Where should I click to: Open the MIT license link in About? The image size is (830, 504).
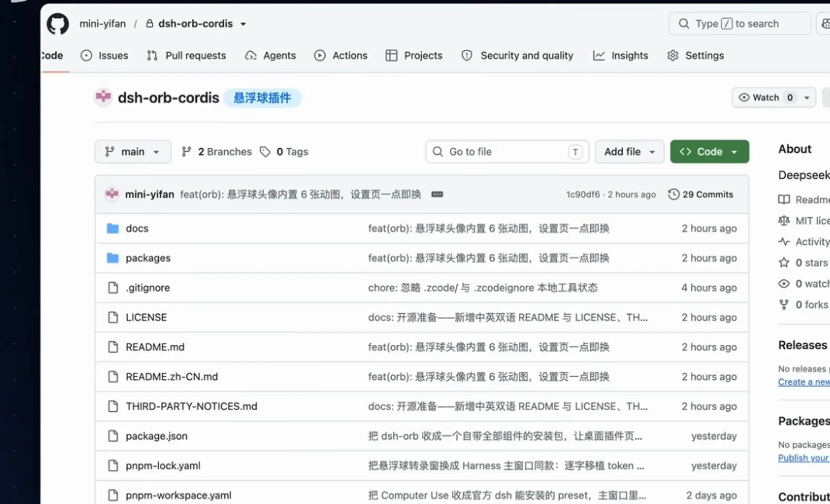[x=804, y=221]
